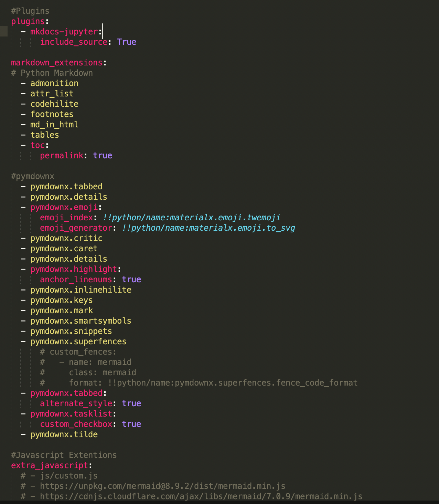
Task: Click the 'tables' list entry
Action: click(45, 135)
